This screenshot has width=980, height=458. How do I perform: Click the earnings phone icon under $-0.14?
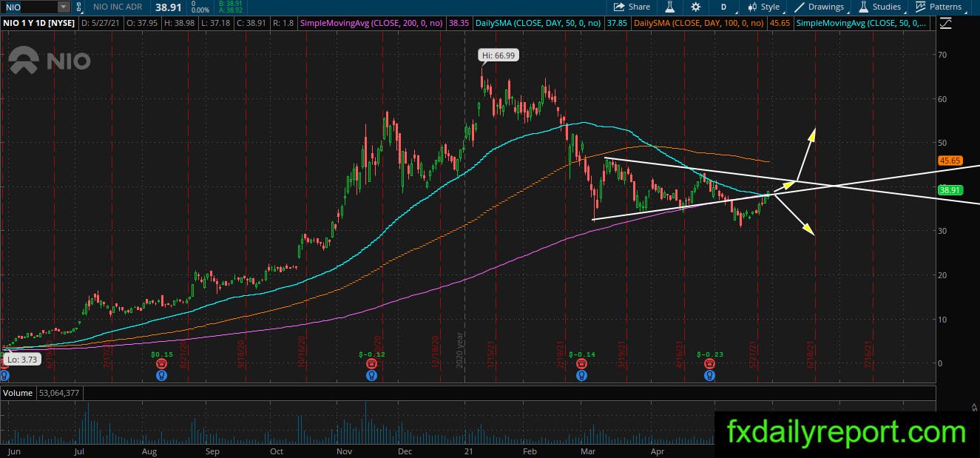[581, 364]
